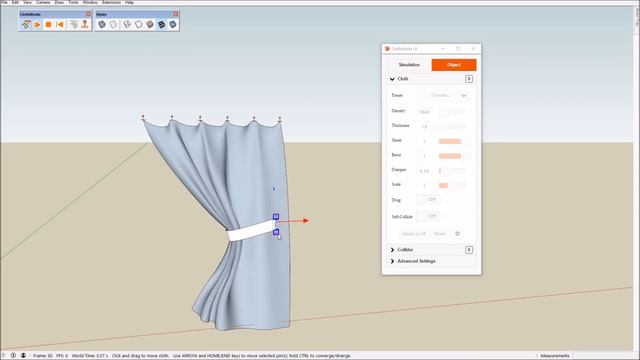Click the Reset button in Cloth section

[440, 234]
